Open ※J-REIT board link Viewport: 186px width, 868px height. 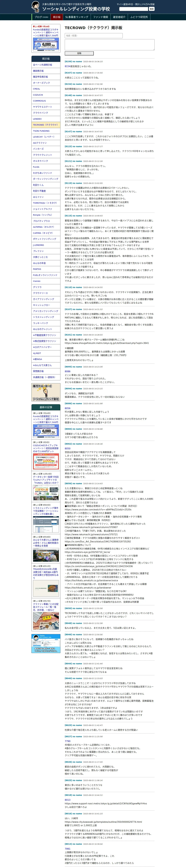click(46, 353)
